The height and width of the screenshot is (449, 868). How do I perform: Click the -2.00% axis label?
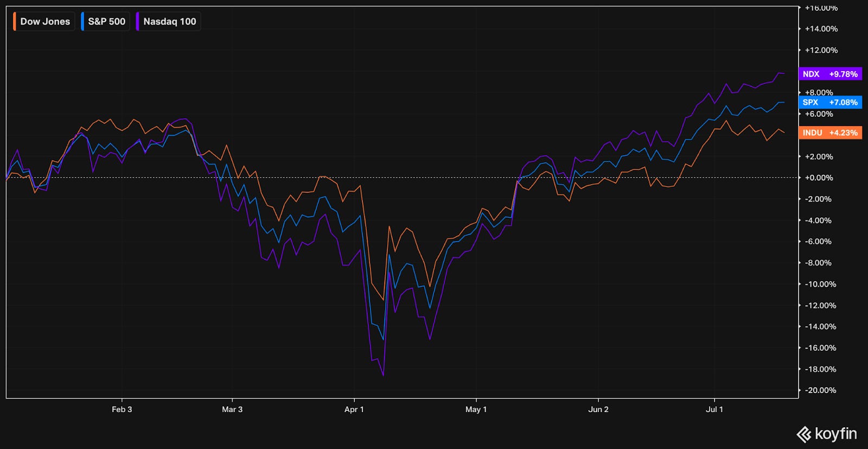pyautogui.click(x=819, y=199)
